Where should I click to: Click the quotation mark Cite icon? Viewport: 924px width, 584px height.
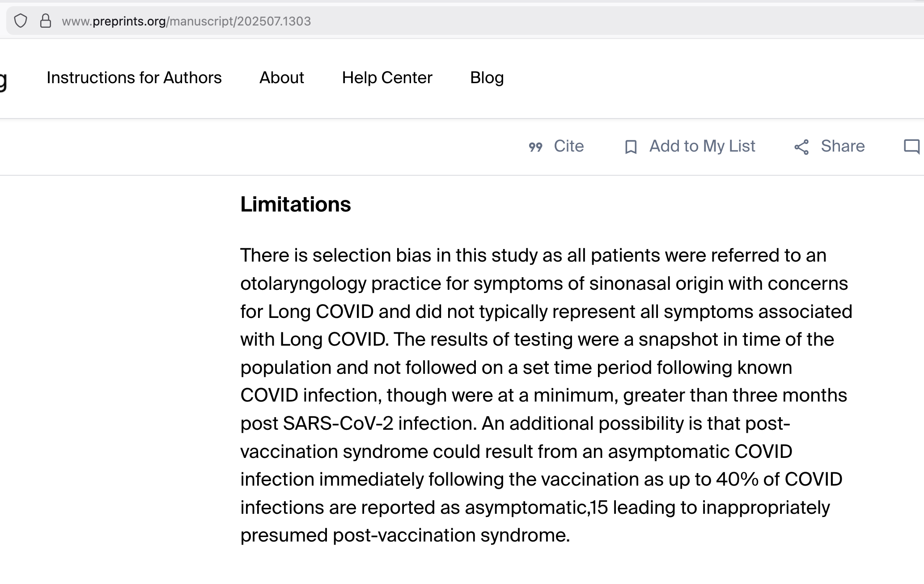click(535, 147)
